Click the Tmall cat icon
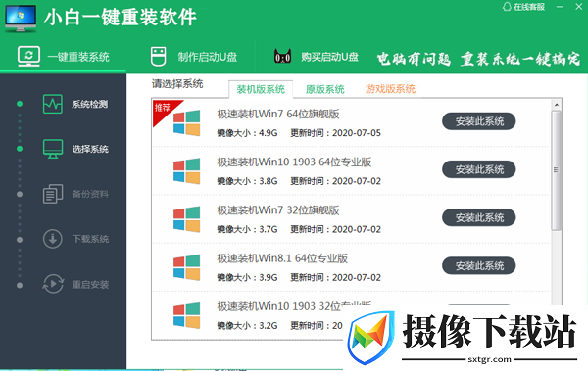 [283, 56]
